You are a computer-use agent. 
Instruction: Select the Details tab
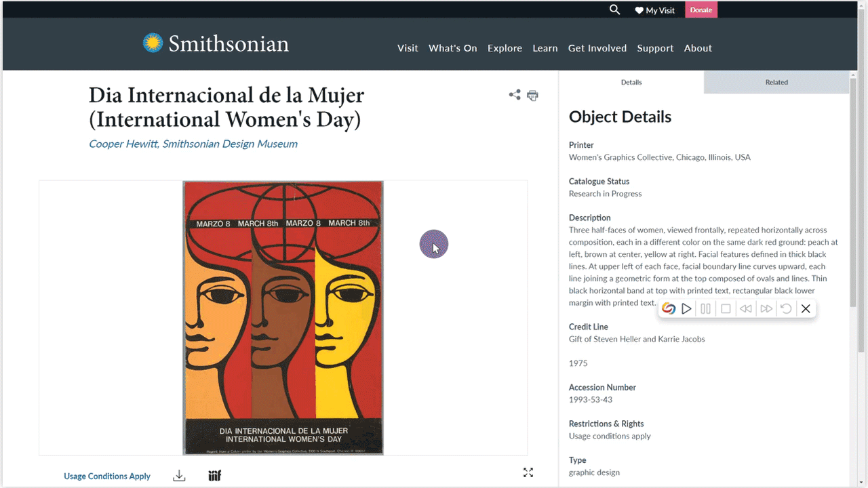[631, 82]
